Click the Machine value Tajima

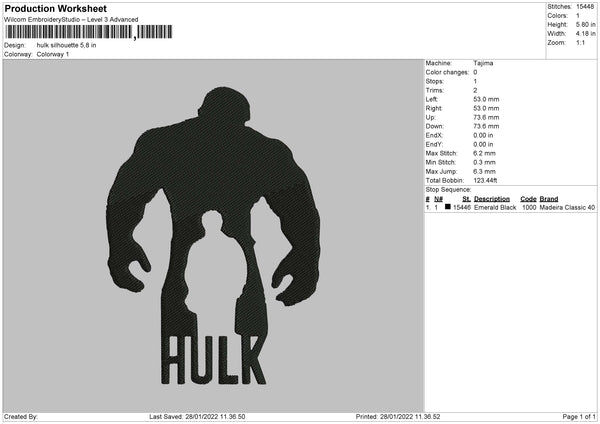tap(483, 63)
